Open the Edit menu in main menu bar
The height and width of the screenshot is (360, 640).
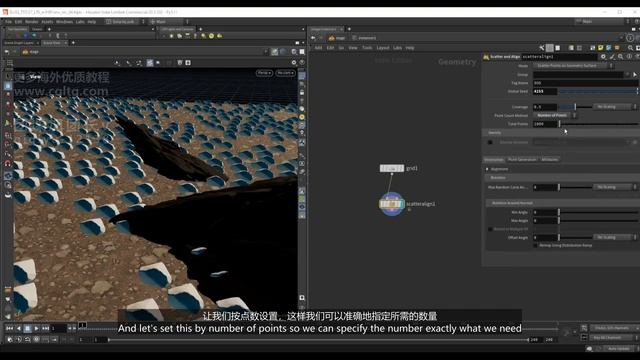[x=19, y=22]
